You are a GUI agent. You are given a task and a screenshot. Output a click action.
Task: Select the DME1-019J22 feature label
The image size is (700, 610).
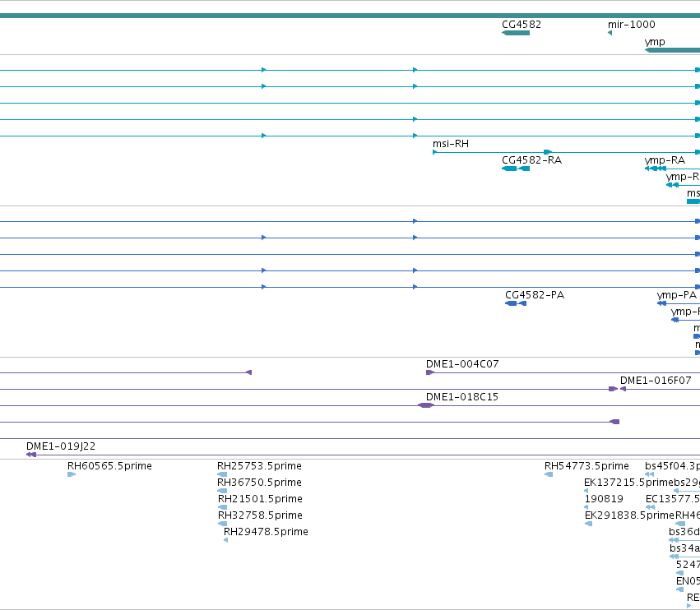coord(61,446)
